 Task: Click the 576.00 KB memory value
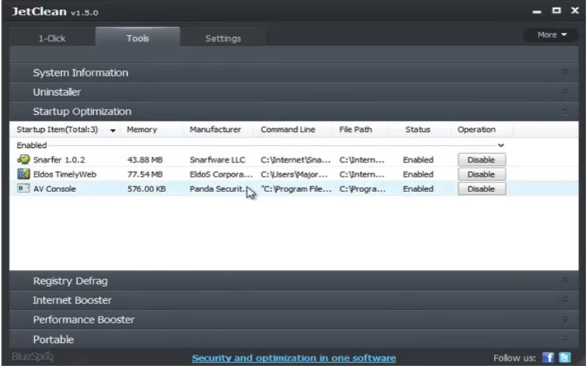[146, 189]
